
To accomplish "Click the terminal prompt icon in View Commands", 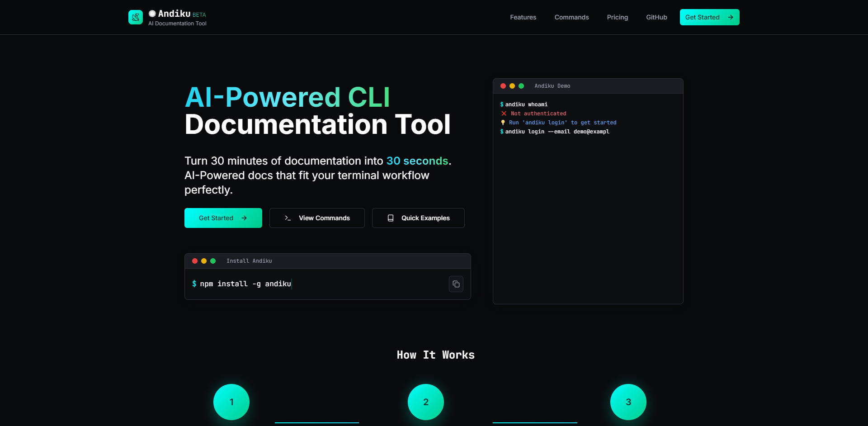I will 288,218.
